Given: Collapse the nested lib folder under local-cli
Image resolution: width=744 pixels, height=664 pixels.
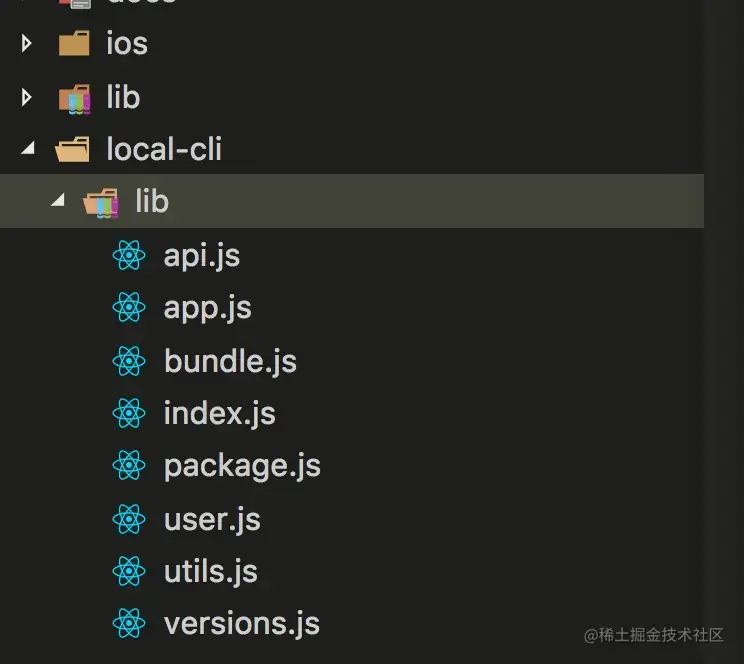Looking at the screenshot, I should click(x=58, y=200).
